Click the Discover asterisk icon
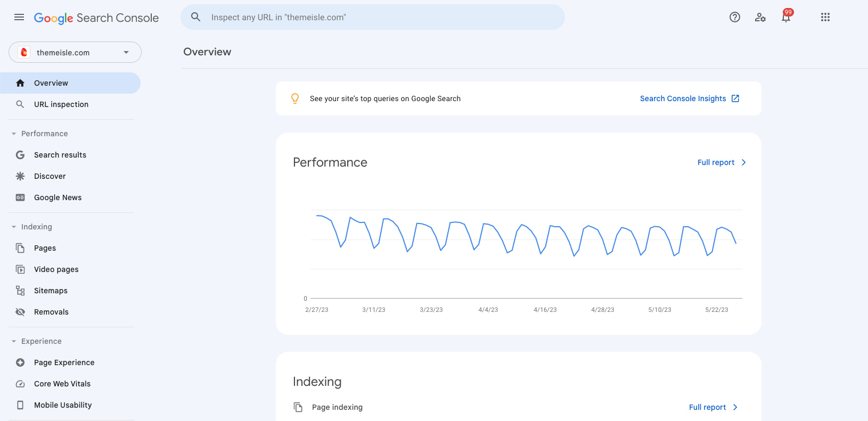Screen dimensions: 868x421 click(20, 176)
